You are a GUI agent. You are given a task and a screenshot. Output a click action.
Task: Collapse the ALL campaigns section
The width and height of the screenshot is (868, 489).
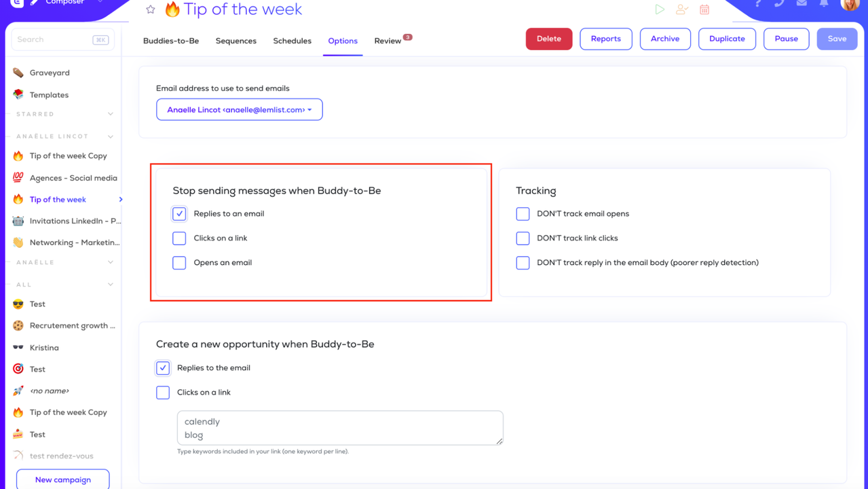(111, 285)
